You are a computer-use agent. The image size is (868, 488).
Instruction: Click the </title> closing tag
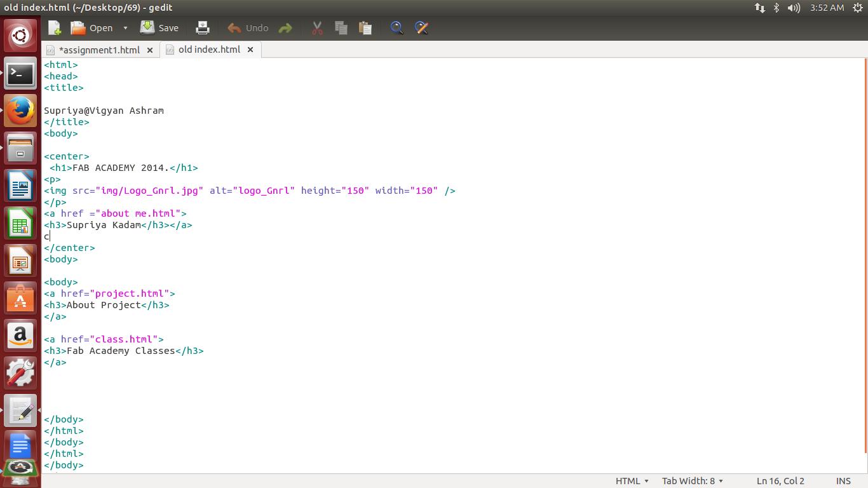tap(67, 122)
